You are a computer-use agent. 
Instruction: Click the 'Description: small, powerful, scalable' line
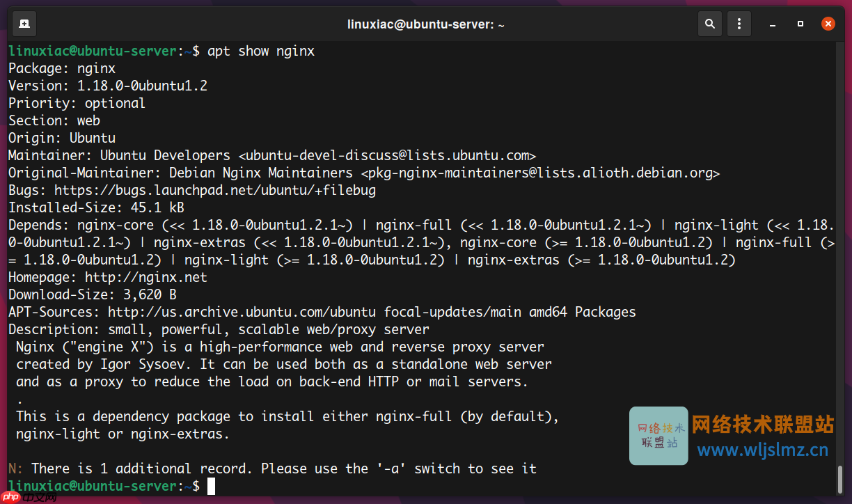pyautogui.click(x=219, y=329)
